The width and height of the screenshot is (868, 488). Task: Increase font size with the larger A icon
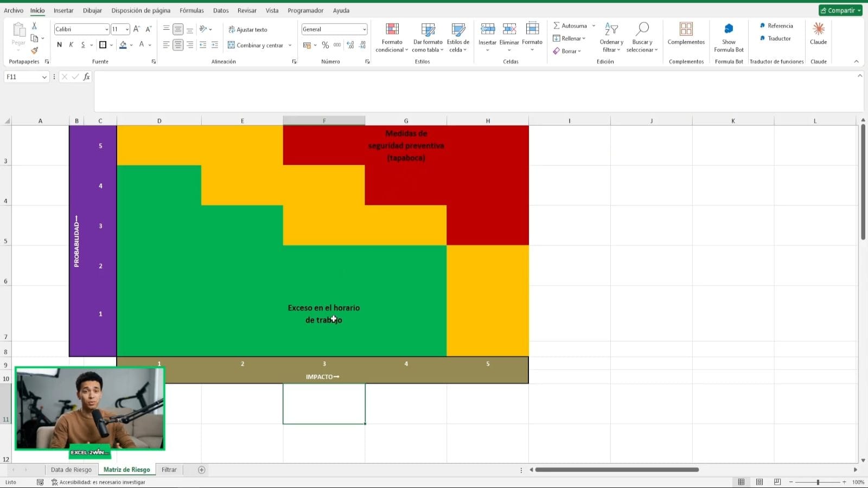(x=137, y=29)
